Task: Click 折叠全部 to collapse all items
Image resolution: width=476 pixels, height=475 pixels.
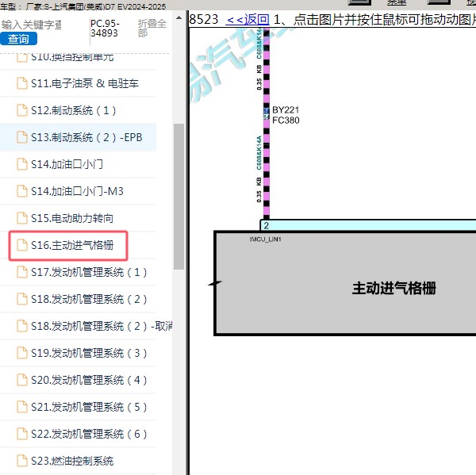Action: 152,28
